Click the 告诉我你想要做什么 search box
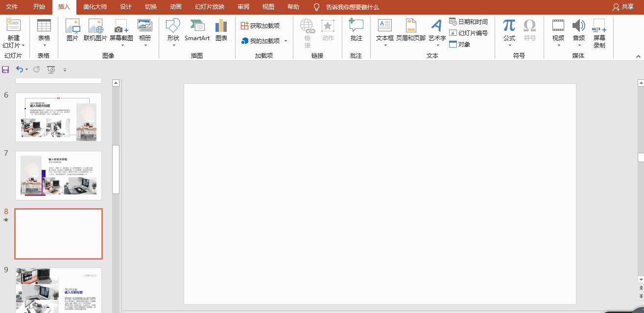The height and width of the screenshot is (313, 644). tap(352, 7)
